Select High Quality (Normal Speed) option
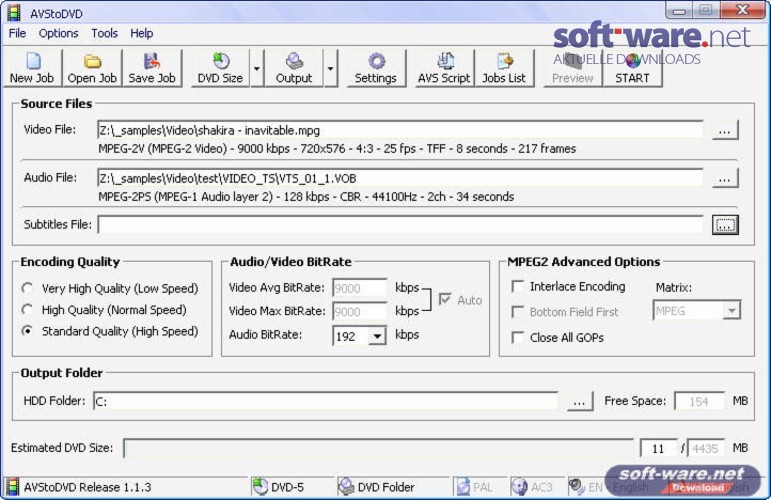 [28, 310]
